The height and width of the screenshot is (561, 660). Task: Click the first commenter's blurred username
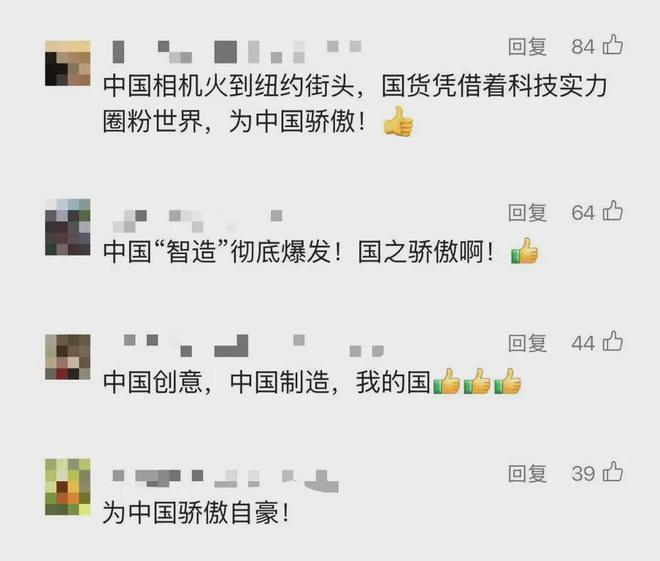237,52
